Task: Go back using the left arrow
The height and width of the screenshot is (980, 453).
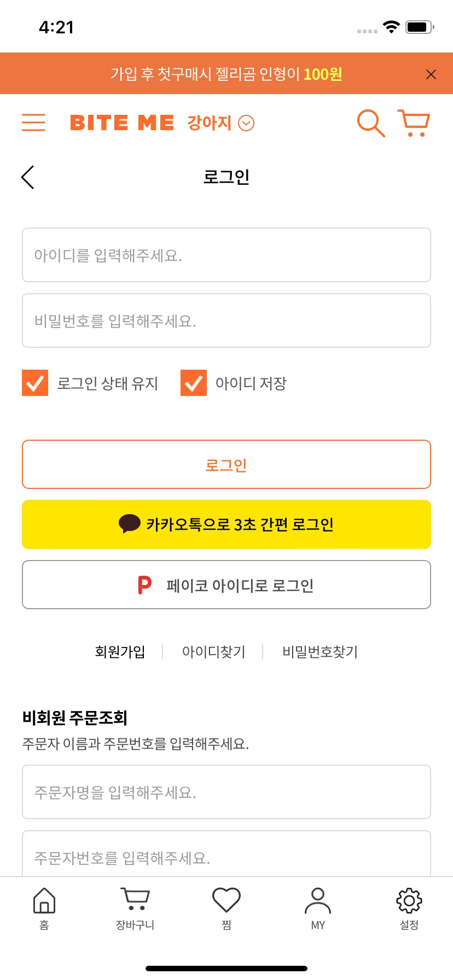Action: click(x=28, y=177)
